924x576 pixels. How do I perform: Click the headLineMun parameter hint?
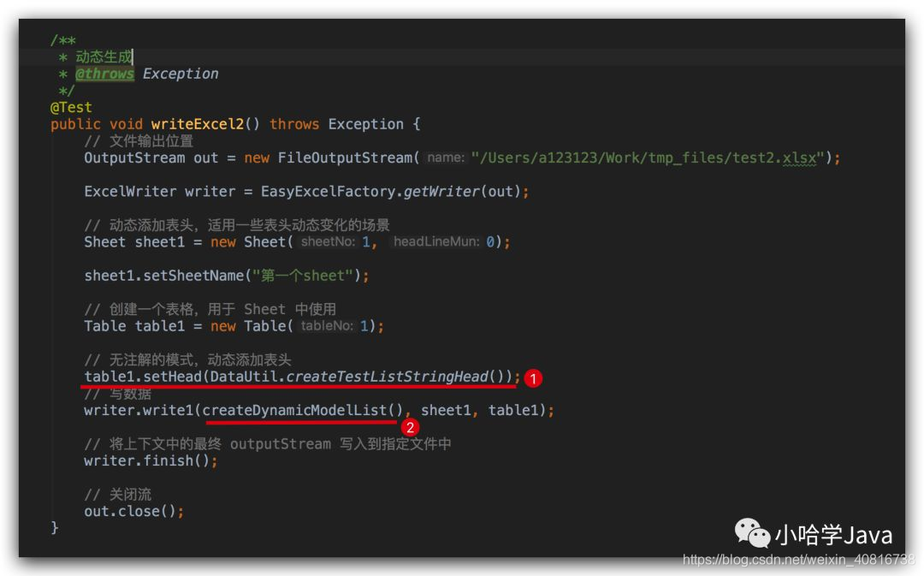pos(436,241)
